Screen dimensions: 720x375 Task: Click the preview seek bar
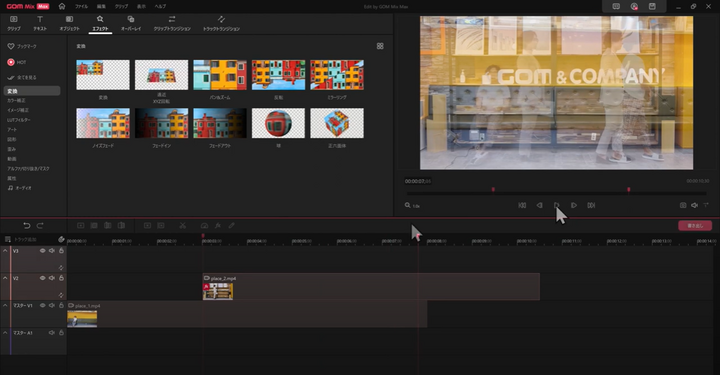tap(557, 193)
